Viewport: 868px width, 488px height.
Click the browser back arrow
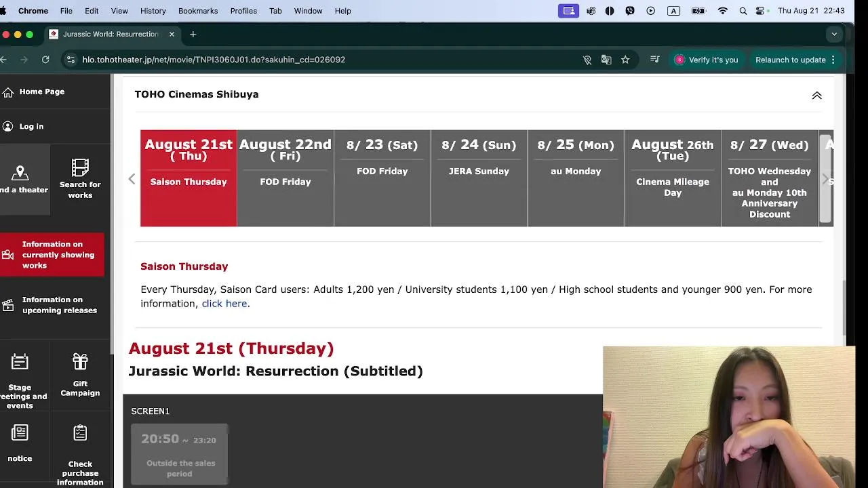[4, 60]
